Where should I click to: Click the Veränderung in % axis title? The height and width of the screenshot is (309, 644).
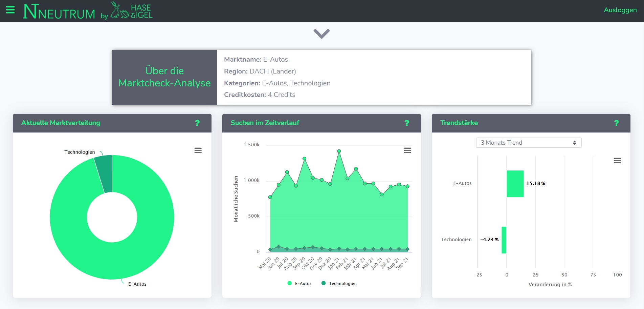pyautogui.click(x=550, y=285)
